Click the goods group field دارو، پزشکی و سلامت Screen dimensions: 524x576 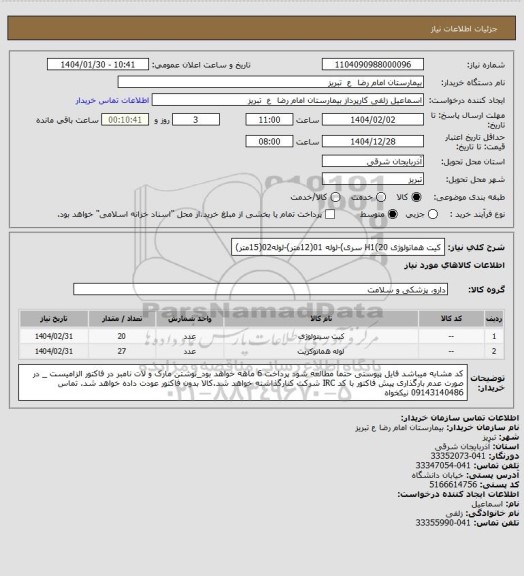(260, 289)
